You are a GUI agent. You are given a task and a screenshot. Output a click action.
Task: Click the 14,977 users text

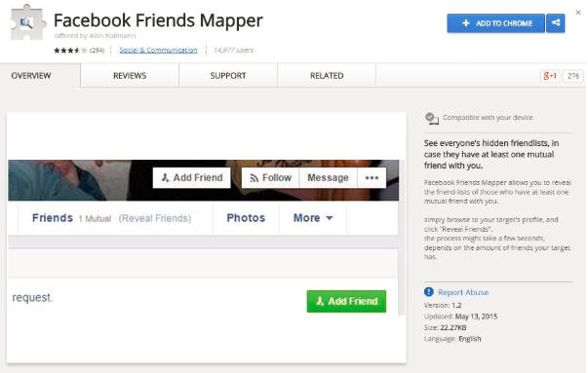pos(234,51)
